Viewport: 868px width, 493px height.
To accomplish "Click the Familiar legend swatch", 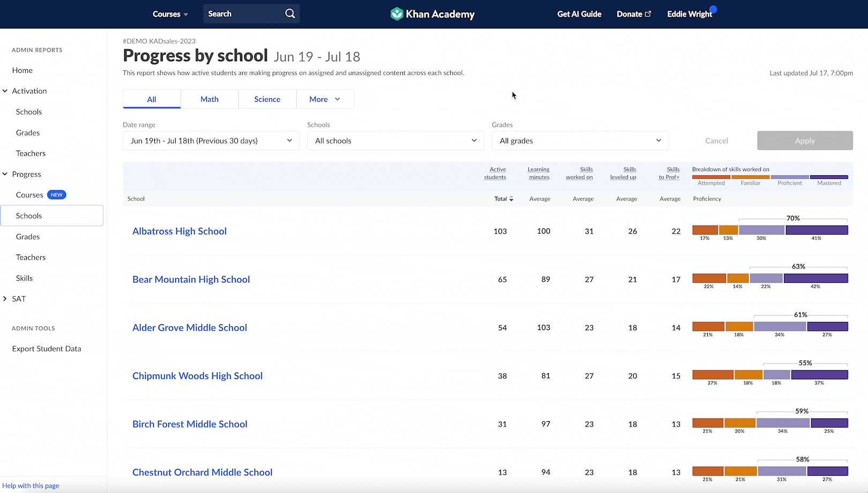I will pyautogui.click(x=751, y=177).
